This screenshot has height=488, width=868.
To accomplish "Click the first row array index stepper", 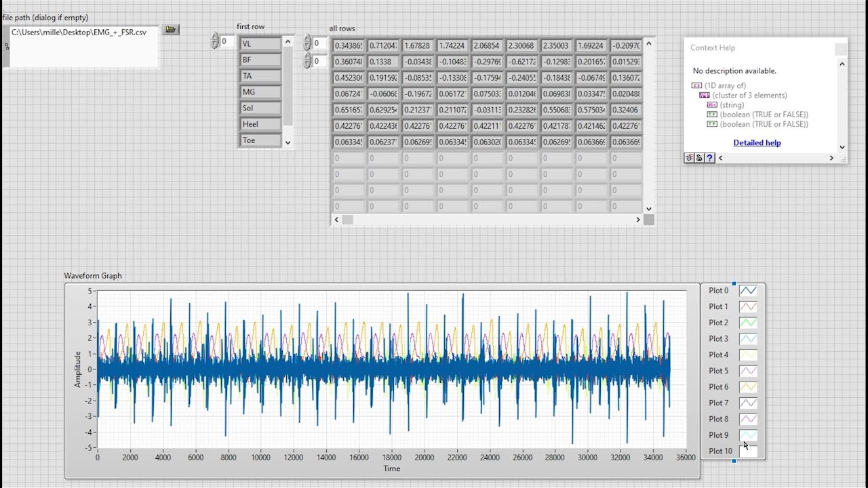I will click(215, 41).
